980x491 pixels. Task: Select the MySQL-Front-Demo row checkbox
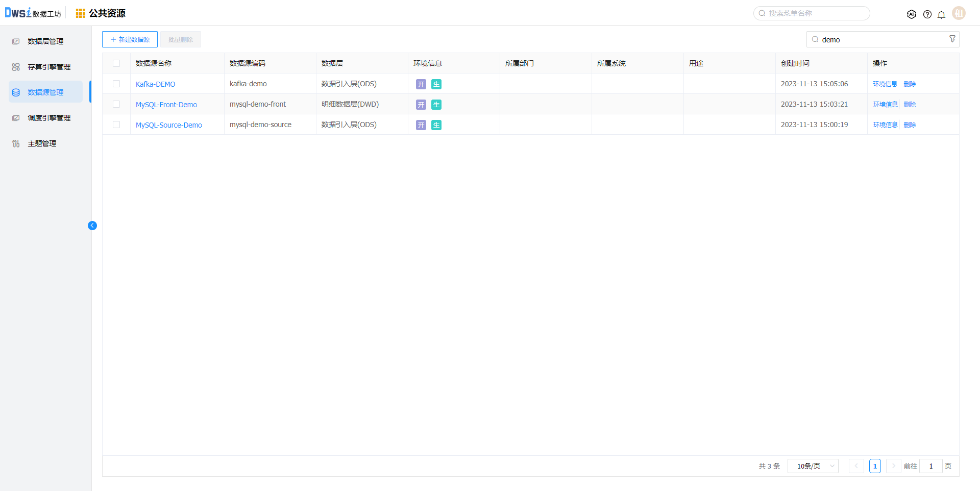pyautogui.click(x=116, y=104)
